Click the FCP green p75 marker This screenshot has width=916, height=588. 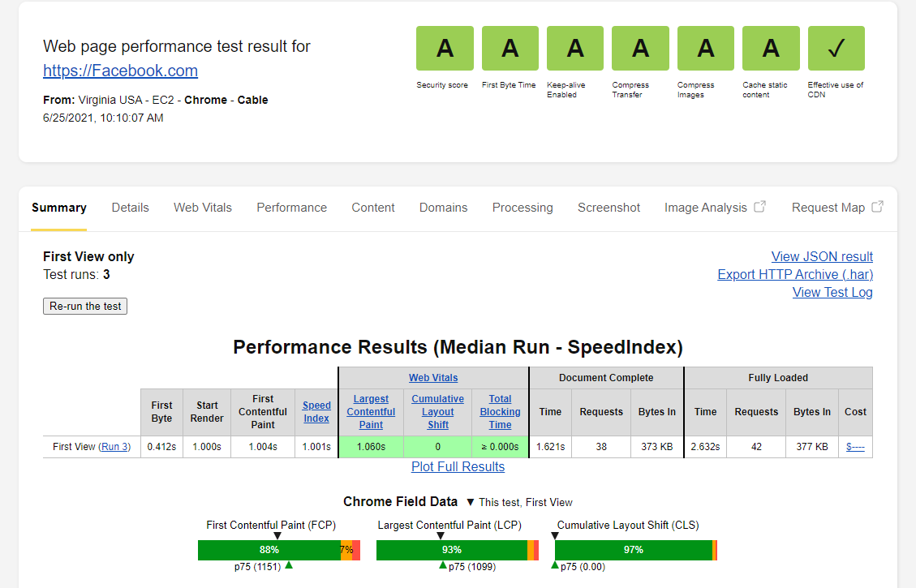pyautogui.click(x=289, y=564)
